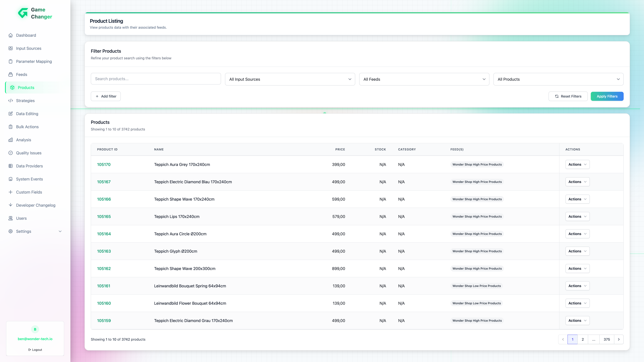644x362 pixels.
Task: Open the All Input Sources dropdown
Action: 290,79
